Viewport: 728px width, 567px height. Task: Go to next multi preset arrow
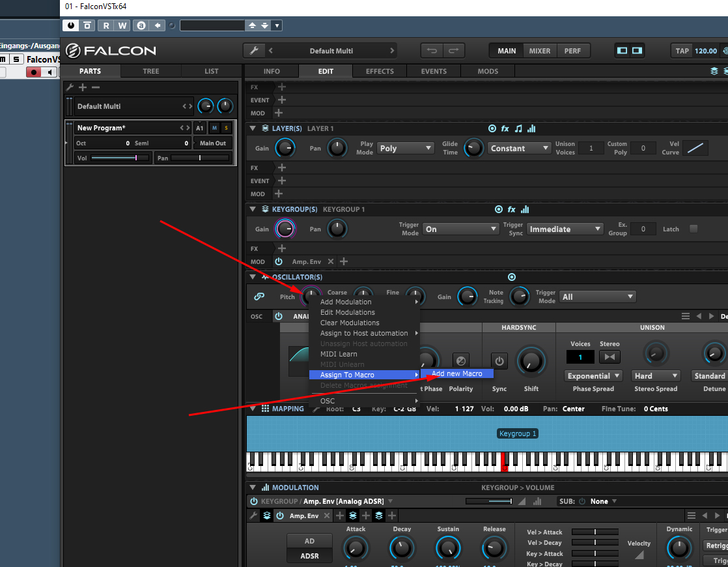tap(392, 51)
